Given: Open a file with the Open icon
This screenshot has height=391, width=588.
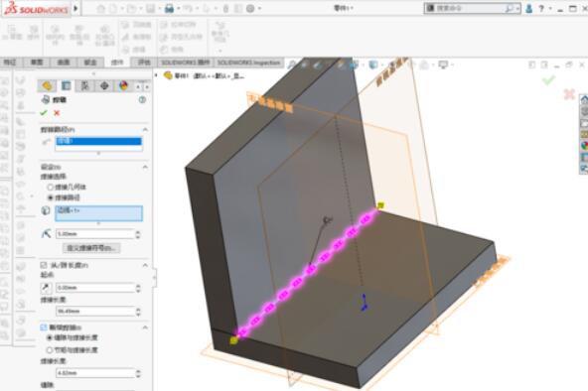Looking at the screenshot, I should coord(131,8).
